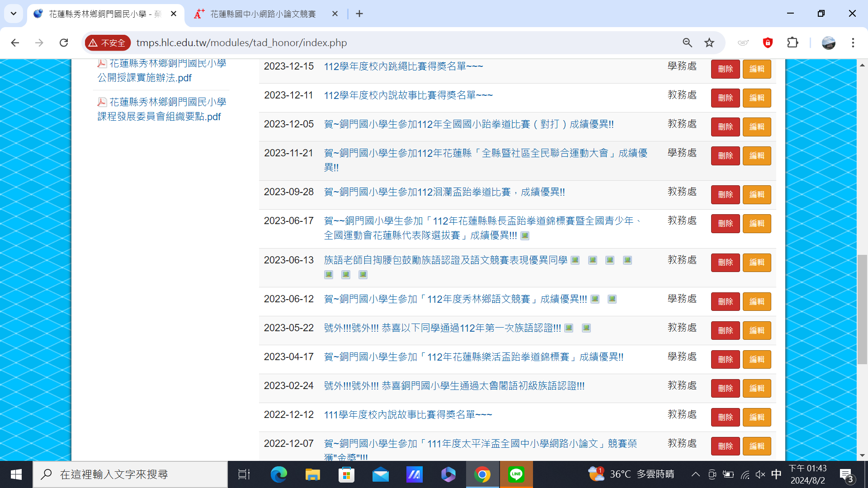Delete the 2023-12-15 跳繩比賽 entry
The width and height of the screenshot is (868, 488).
click(x=725, y=69)
